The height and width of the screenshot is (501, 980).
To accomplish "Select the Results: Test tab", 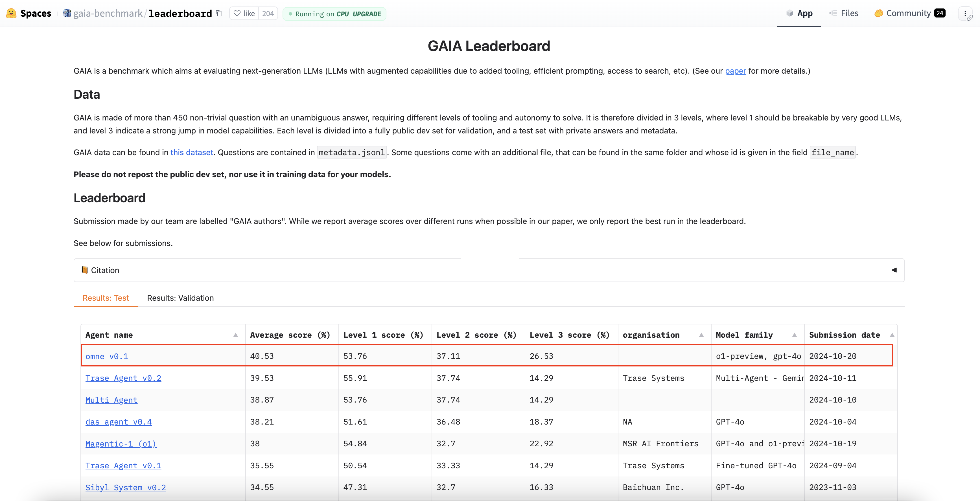I will [106, 298].
